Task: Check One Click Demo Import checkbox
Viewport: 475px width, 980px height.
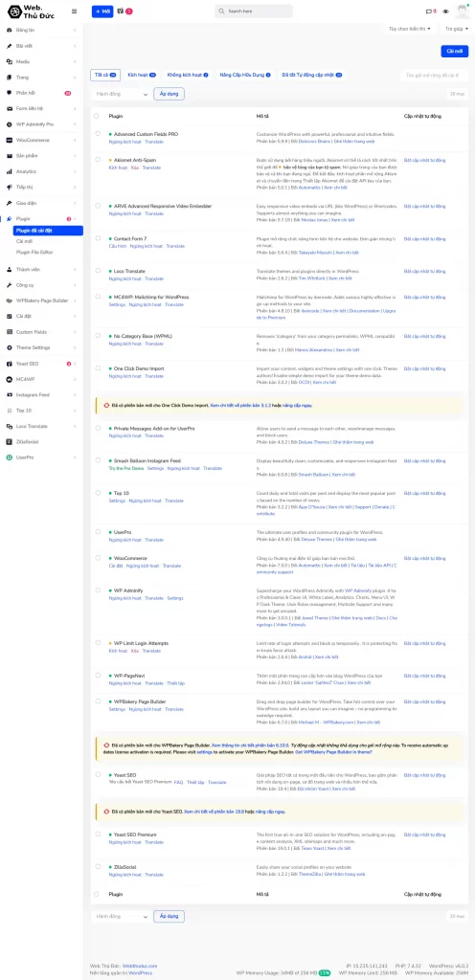Action: [98, 368]
